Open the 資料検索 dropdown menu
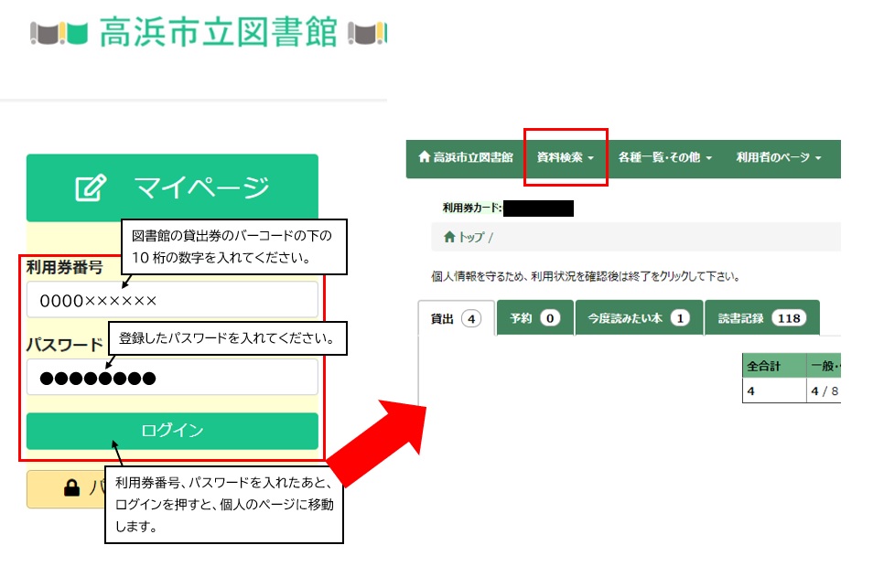Viewport: 884px width, 588px height. tap(565, 157)
